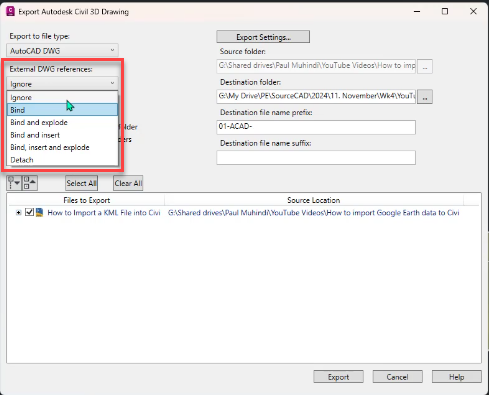The height and width of the screenshot is (395, 489).
Task: Edit Destination file name prefix field
Action: 316,127
